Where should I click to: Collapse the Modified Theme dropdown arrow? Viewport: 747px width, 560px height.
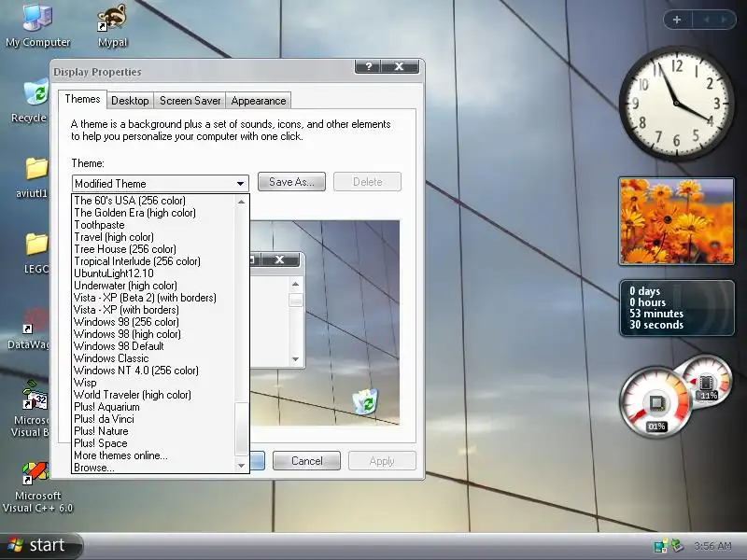tap(241, 183)
